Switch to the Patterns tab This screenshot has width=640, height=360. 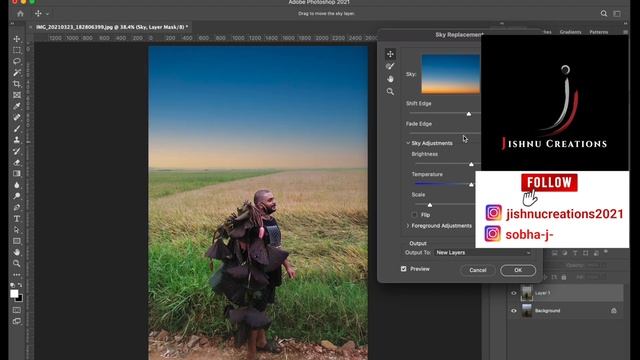pyautogui.click(x=599, y=32)
